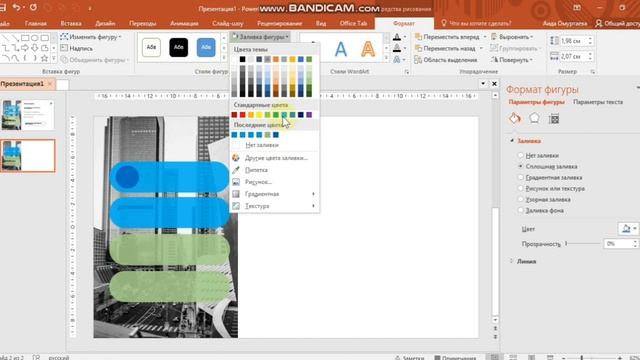
Task: Choose the Пипетка eyedropper option
Action: [x=256, y=170]
